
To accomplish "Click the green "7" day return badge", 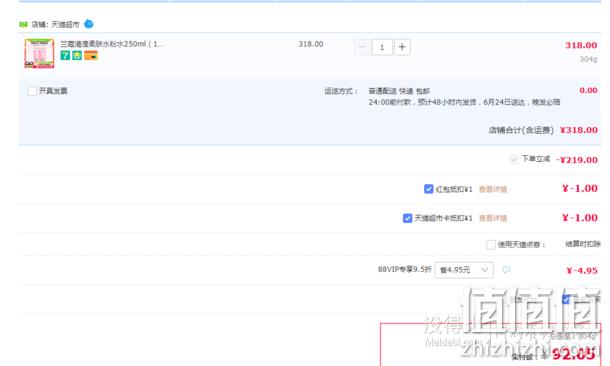I will (x=65, y=55).
